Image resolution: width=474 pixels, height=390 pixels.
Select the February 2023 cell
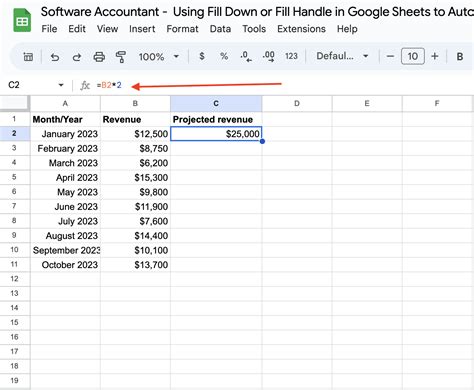(x=65, y=148)
